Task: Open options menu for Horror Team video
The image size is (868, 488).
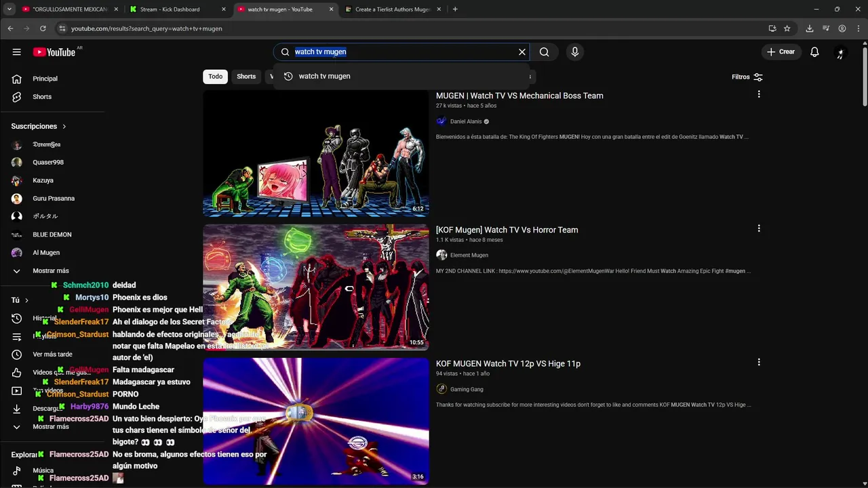Action: 759,229
